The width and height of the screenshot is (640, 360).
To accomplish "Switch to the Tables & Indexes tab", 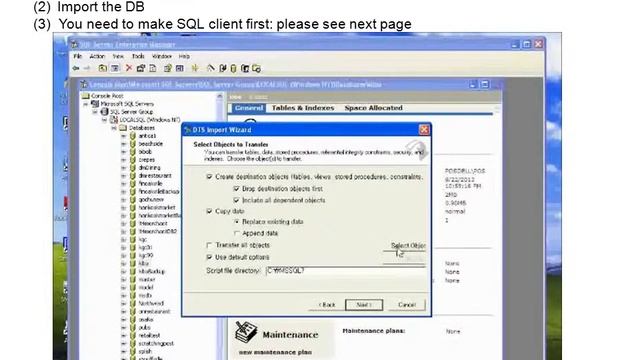I will coord(303,108).
